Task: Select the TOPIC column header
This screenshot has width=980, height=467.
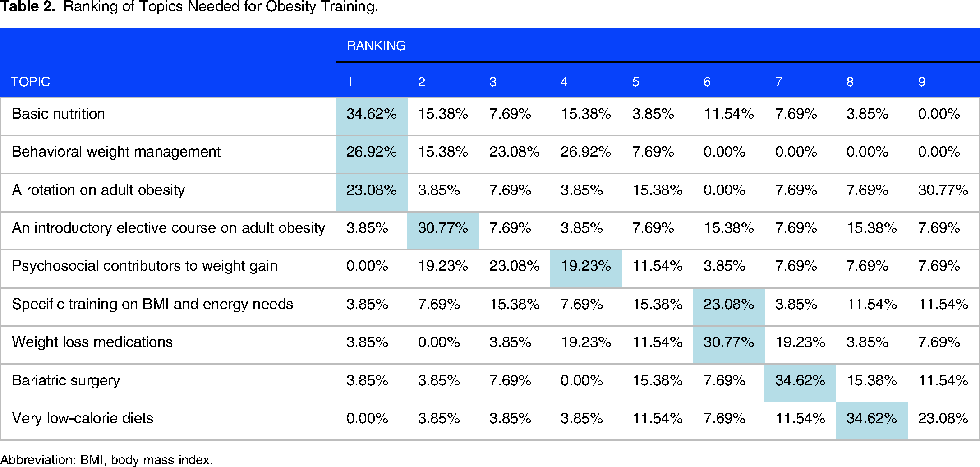Action: (x=30, y=82)
